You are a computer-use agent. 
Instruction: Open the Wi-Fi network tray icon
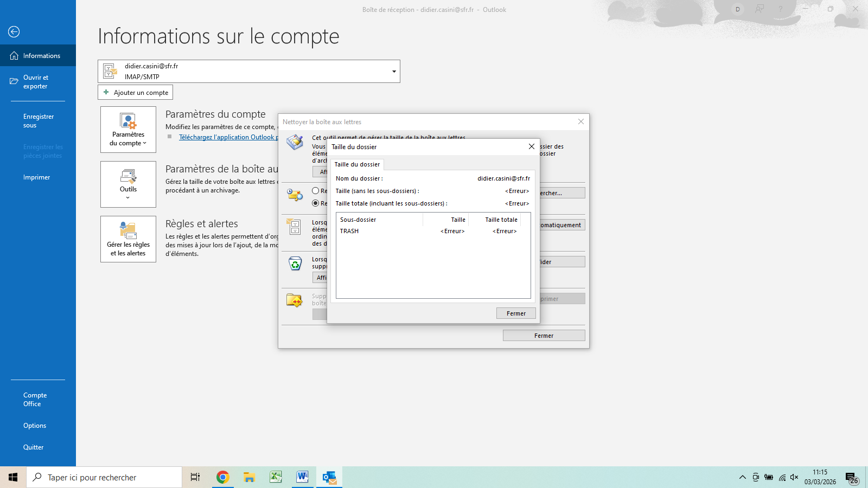point(782,477)
